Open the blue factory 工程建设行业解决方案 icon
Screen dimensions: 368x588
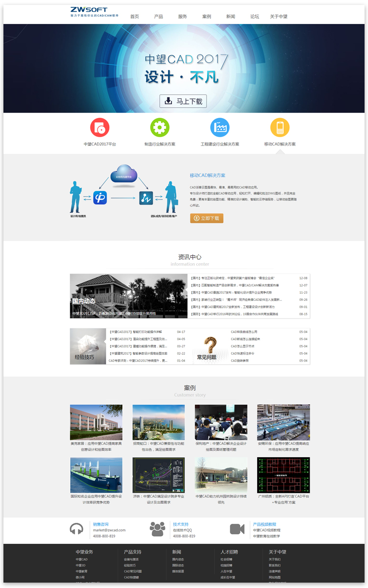pyautogui.click(x=220, y=127)
